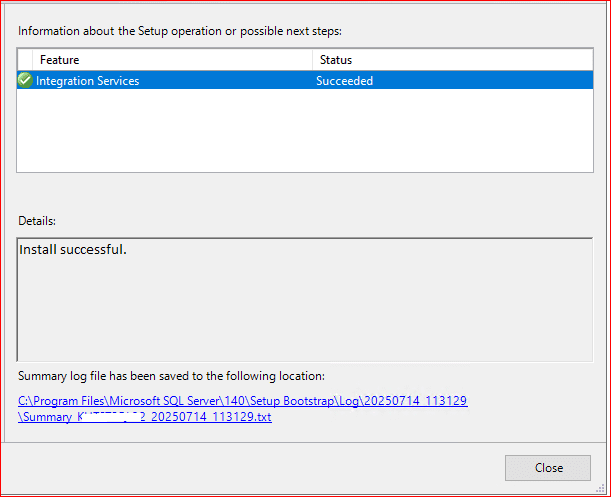Screen dimensions: 611x497
Task: Click the bottom empty region of the feature list
Action: click(x=300, y=160)
